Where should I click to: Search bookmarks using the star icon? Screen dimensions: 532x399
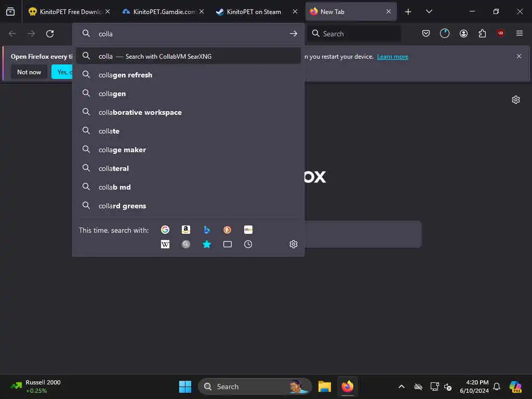point(207,244)
